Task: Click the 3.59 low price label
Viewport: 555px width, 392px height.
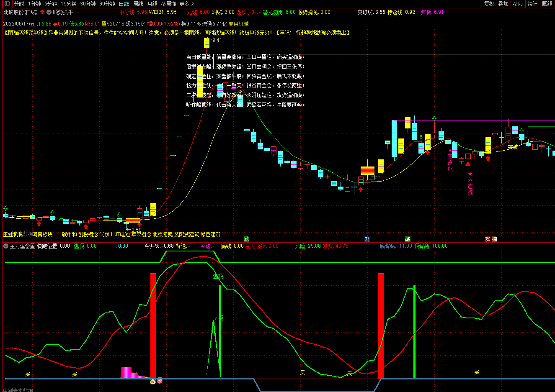Action: [137, 230]
